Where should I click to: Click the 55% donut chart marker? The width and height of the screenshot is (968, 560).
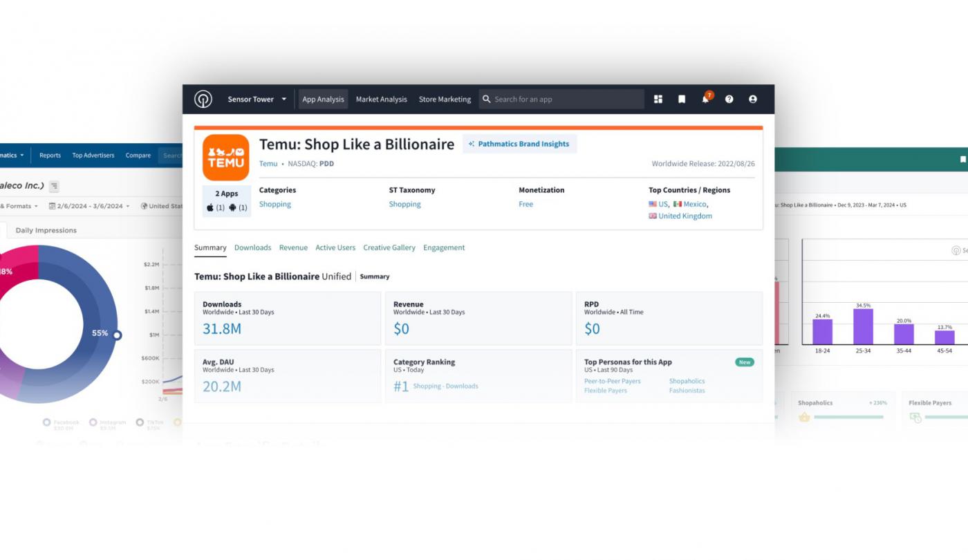point(118,335)
